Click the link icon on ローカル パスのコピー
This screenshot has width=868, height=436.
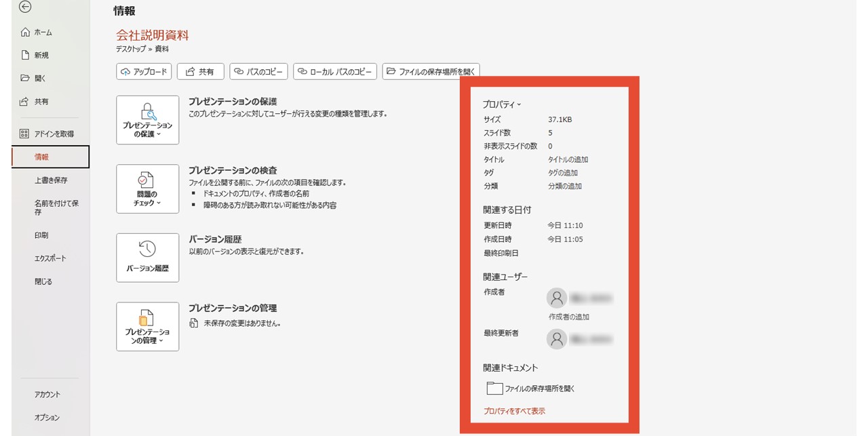303,71
